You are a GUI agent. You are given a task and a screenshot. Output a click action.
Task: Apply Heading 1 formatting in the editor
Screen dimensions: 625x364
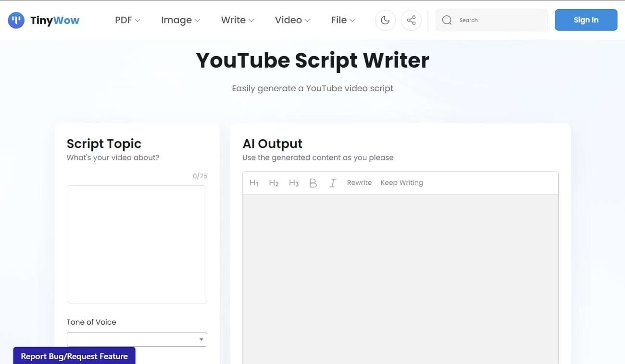click(x=254, y=183)
